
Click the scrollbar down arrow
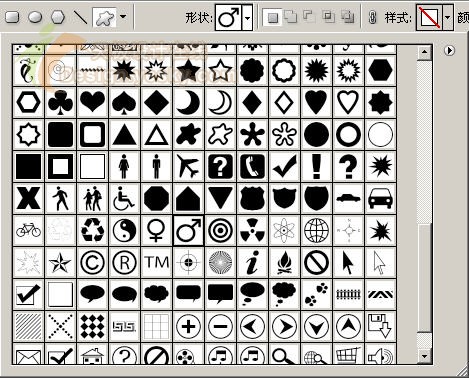(424, 356)
